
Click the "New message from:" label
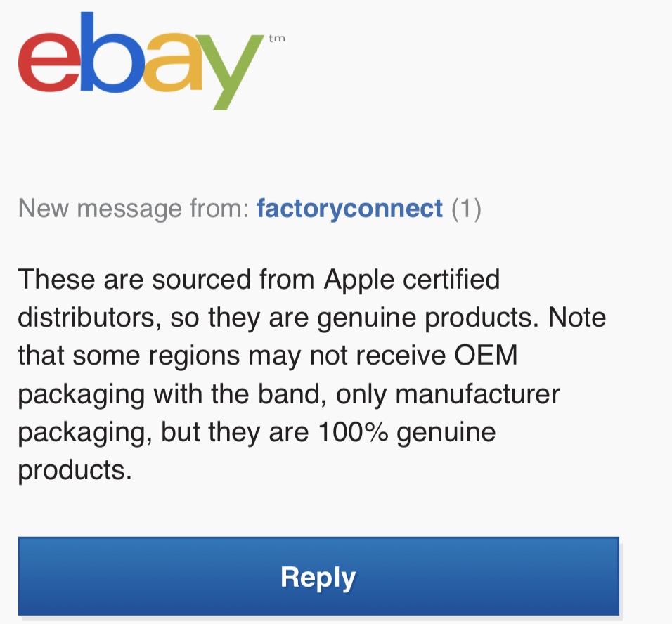[x=134, y=209]
